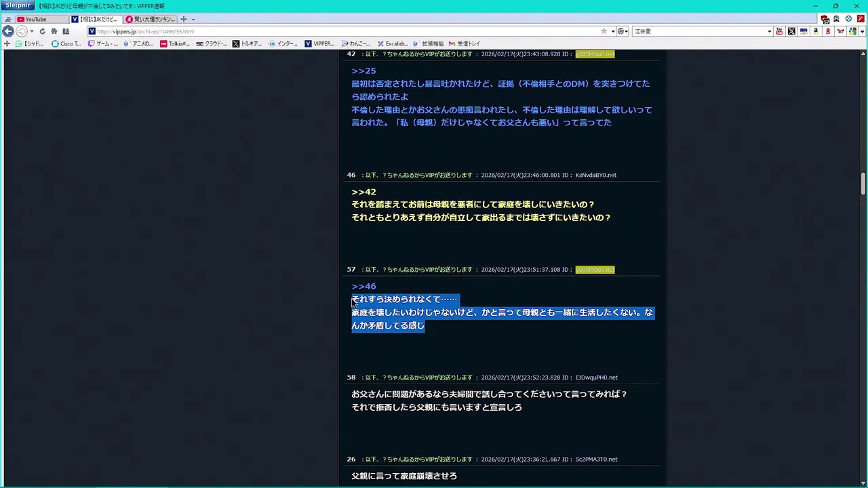Expand the tab list dropdown arrow
This screenshot has width=868, height=488.
[x=193, y=20]
